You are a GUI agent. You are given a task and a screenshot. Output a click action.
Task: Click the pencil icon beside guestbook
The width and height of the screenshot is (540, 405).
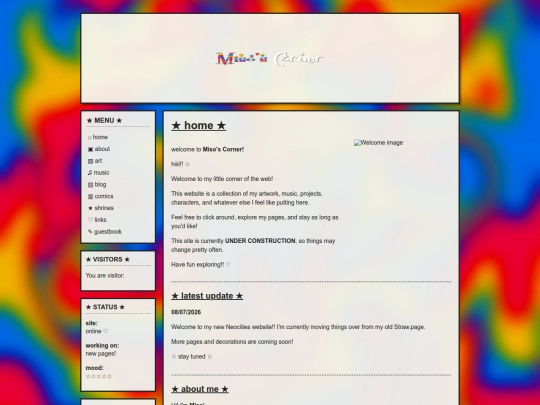click(90, 231)
